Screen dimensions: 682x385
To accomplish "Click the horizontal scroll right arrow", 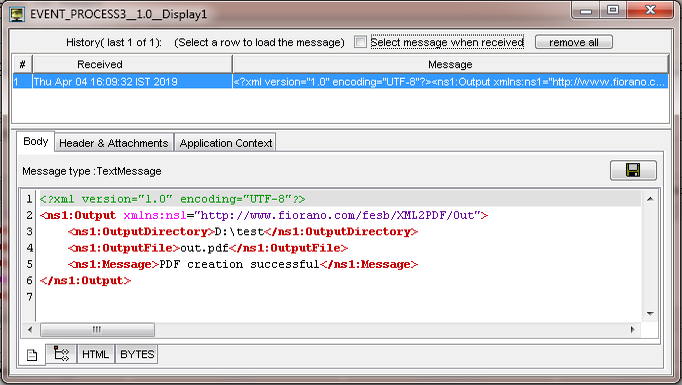I will click(632, 329).
